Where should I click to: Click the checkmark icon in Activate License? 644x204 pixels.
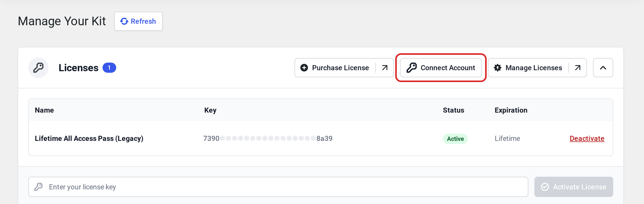point(545,187)
